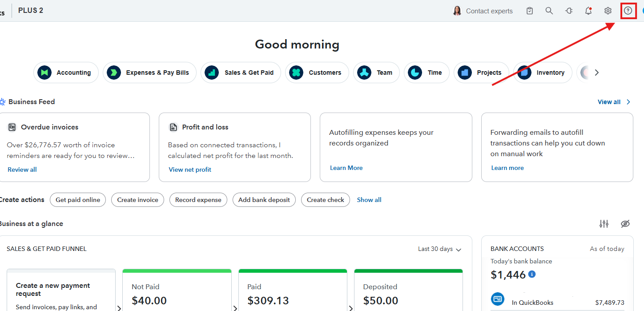This screenshot has height=311, width=644.
Task: Open the Accounting menu pill
Action: click(x=66, y=73)
